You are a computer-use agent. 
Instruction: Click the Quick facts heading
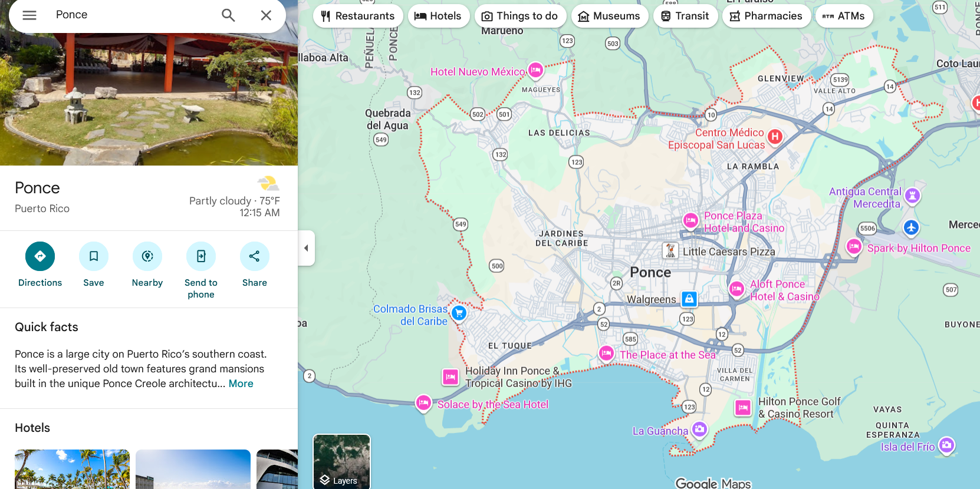[x=47, y=327]
